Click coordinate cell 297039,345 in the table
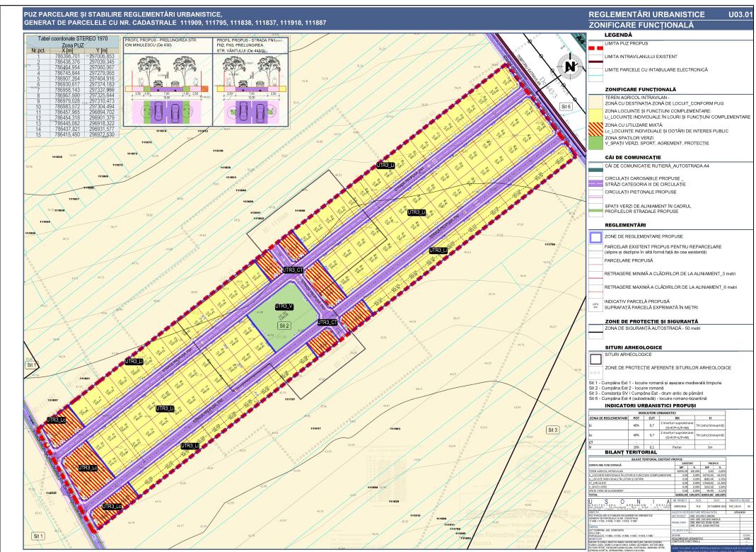This screenshot has height=552, width=756. (x=103, y=62)
